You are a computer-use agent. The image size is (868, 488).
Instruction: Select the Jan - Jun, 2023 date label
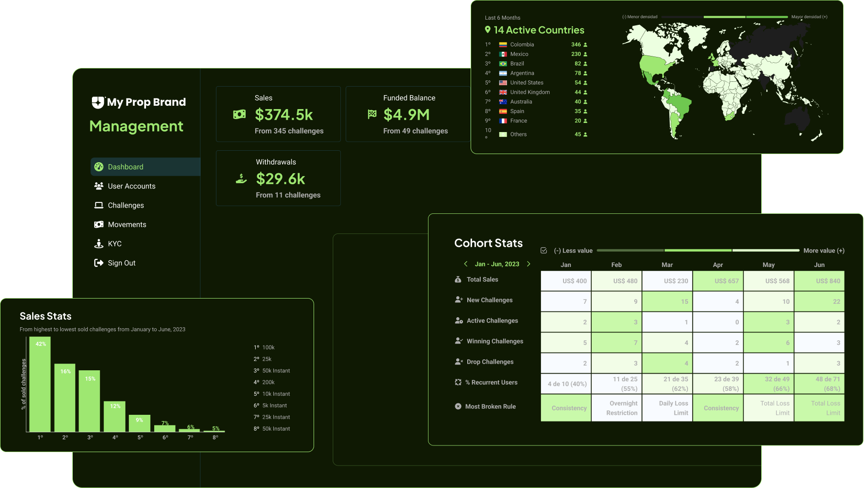[x=497, y=264]
